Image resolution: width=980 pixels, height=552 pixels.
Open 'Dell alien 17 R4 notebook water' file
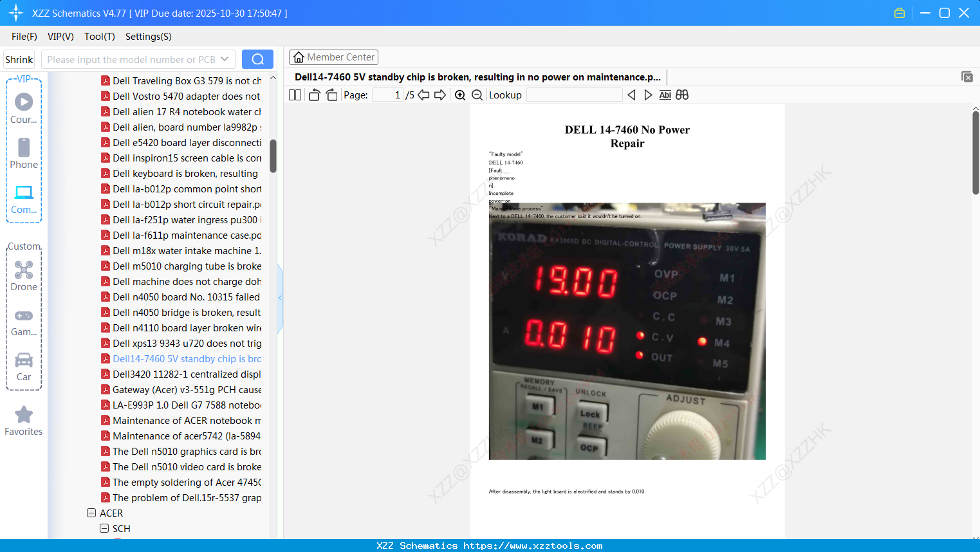(181, 111)
